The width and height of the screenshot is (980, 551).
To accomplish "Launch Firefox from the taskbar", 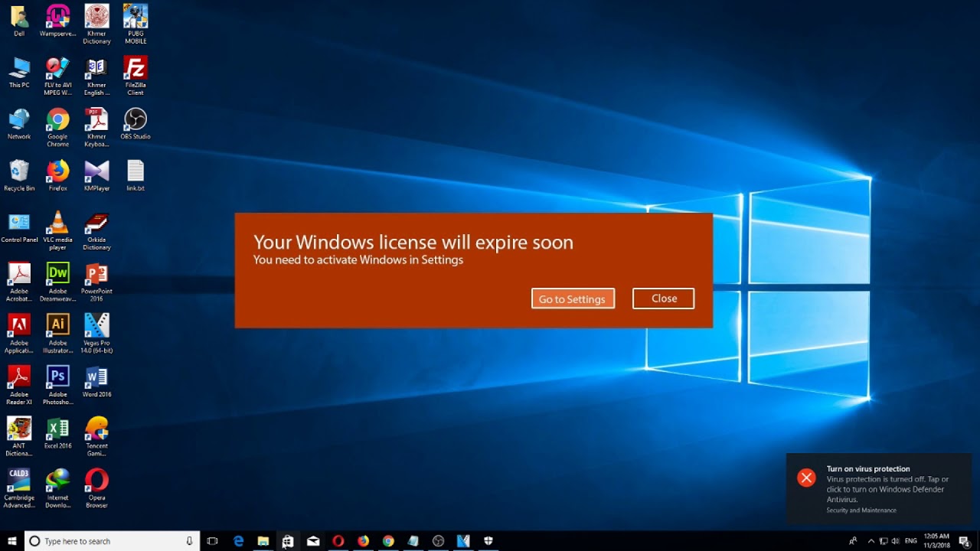I will 363,541.
